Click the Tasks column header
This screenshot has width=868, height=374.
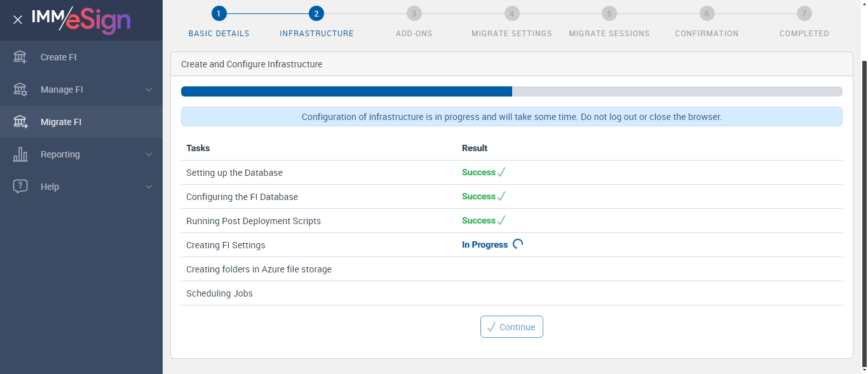point(198,148)
